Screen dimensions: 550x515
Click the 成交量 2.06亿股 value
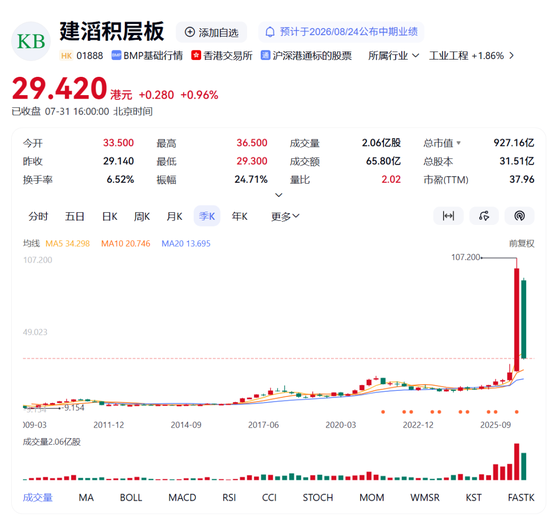coord(381,143)
